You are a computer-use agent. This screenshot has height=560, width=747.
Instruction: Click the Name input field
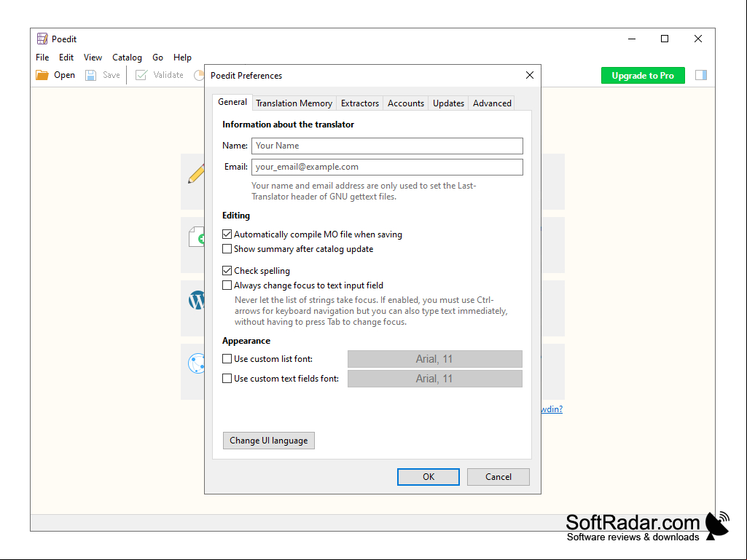pyautogui.click(x=387, y=146)
